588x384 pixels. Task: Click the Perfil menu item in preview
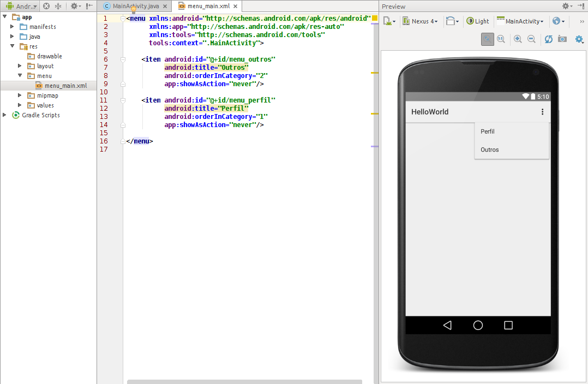512,131
